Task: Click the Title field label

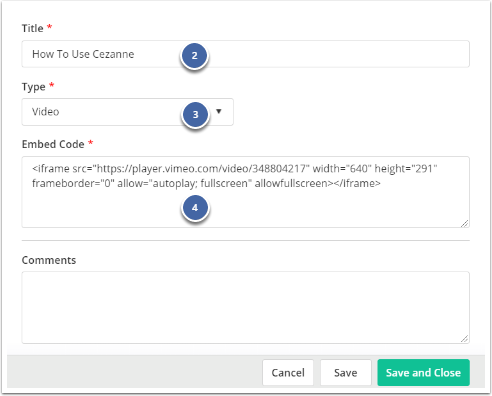Action: click(x=32, y=28)
